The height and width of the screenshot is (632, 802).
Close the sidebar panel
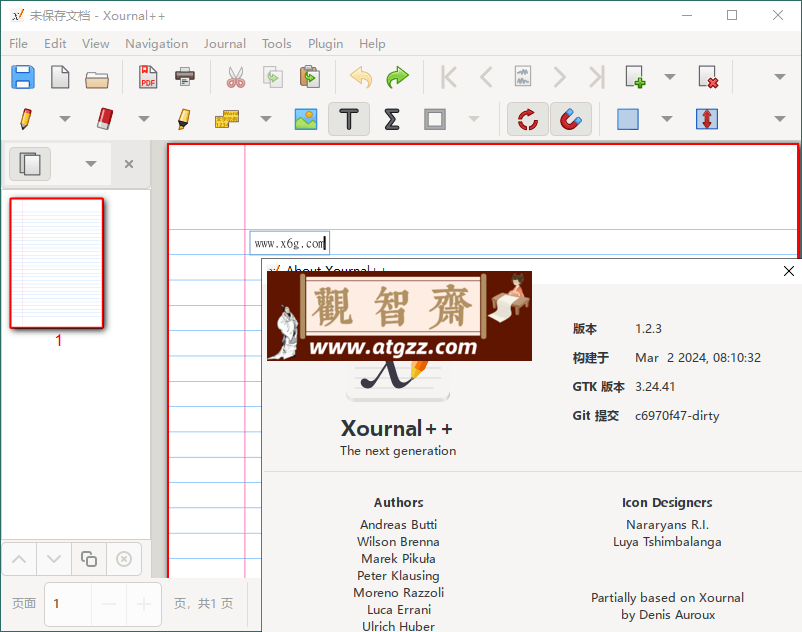pos(129,164)
